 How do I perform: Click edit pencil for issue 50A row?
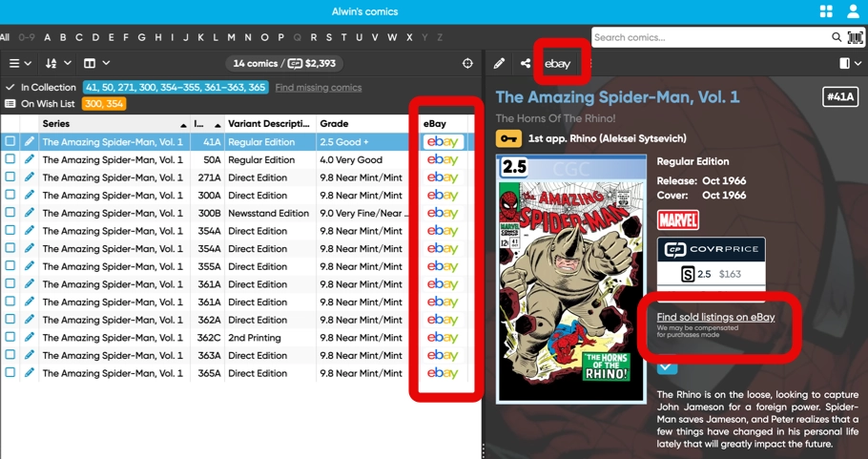tap(30, 159)
